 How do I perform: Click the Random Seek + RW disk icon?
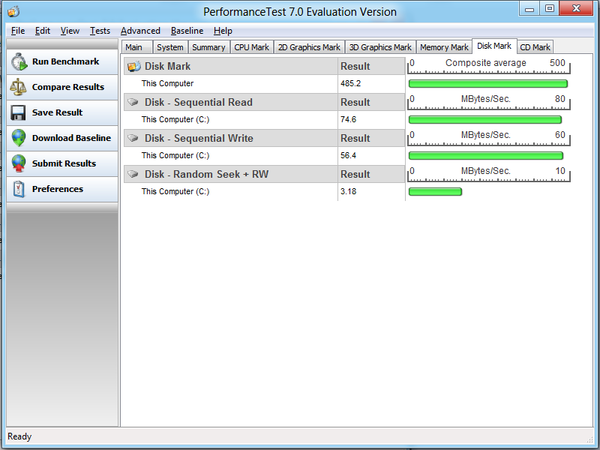point(133,174)
